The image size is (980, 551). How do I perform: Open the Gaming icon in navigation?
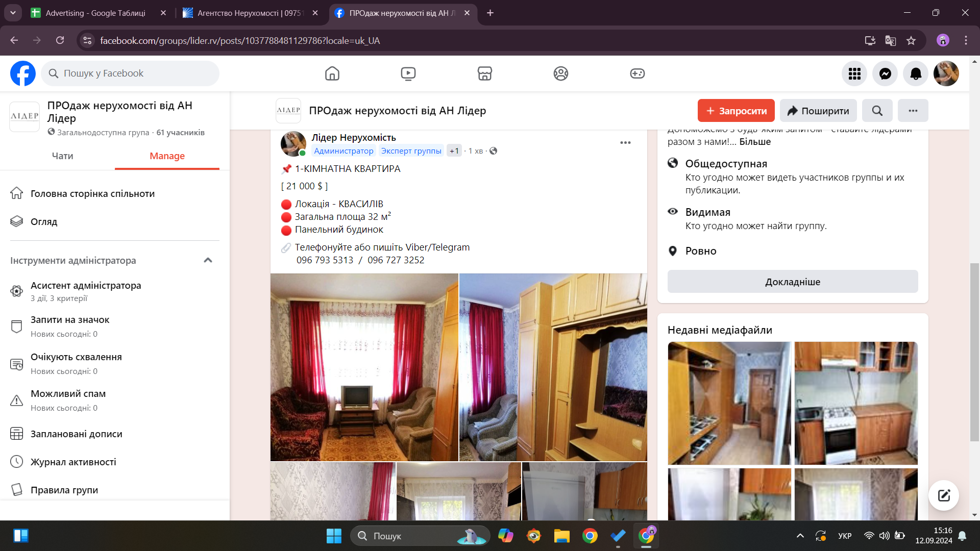click(637, 73)
